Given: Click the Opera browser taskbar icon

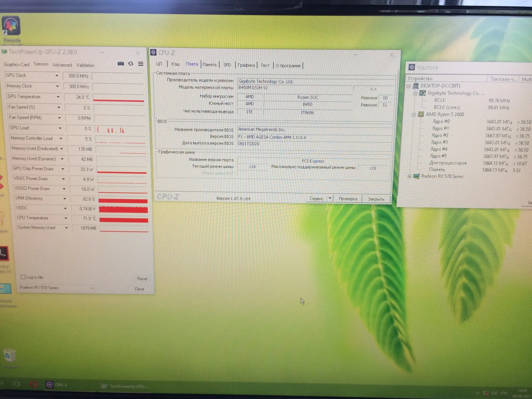Looking at the screenshot, I should click(x=34, y=384).
